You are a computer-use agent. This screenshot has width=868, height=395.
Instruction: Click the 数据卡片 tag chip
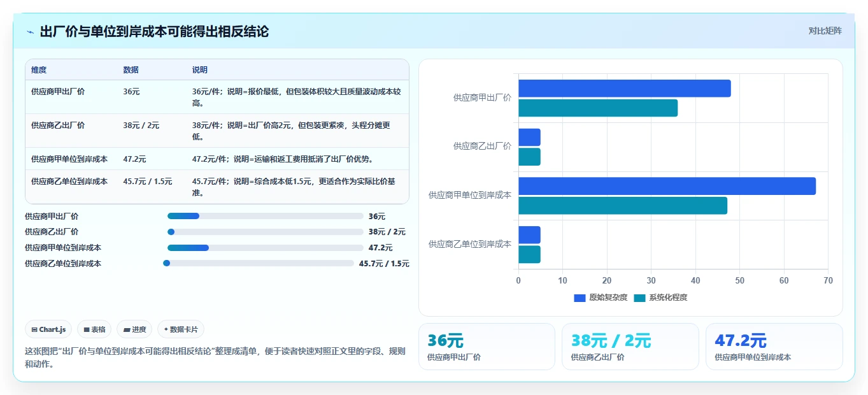click(181, 329)
